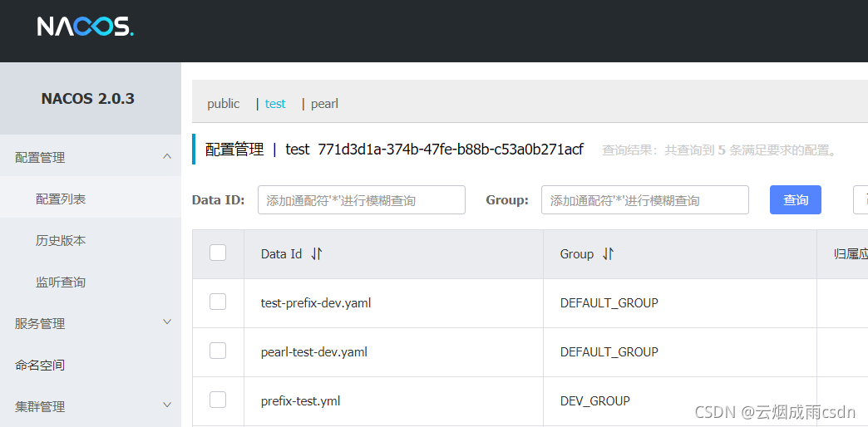
Task: Switch to the pearl namespace tab
Action: pyautogui.click(x=324, y=104)
